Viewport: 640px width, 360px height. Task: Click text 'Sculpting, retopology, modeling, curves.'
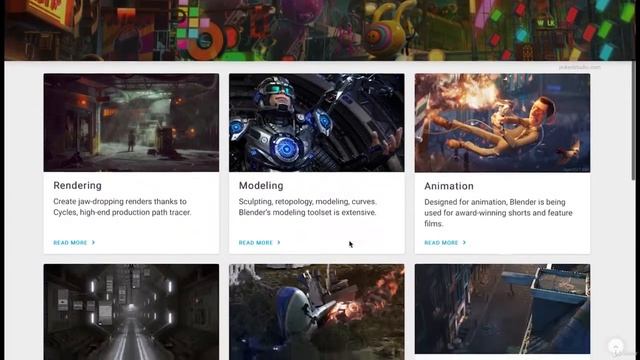pyautogui.click(x=308, y=201)
